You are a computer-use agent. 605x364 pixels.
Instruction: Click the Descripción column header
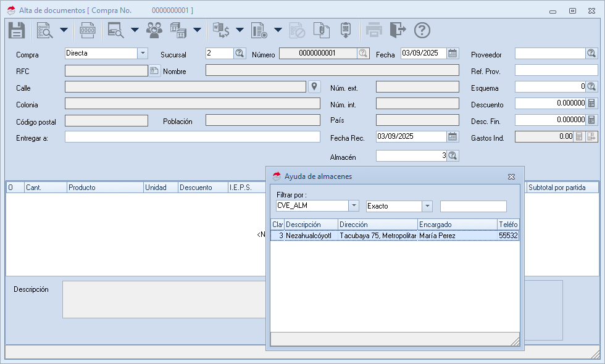click(x=311, y=225)
